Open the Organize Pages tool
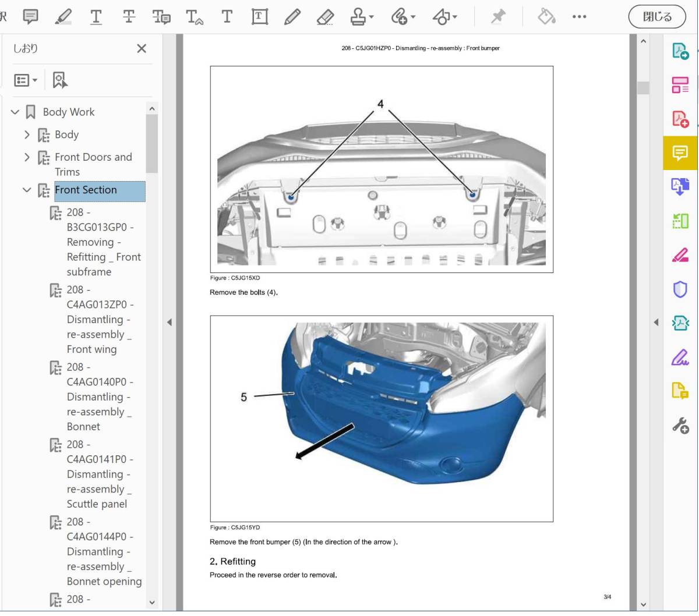The width and height of the screenshot is (699, 616). click(680, 85)
